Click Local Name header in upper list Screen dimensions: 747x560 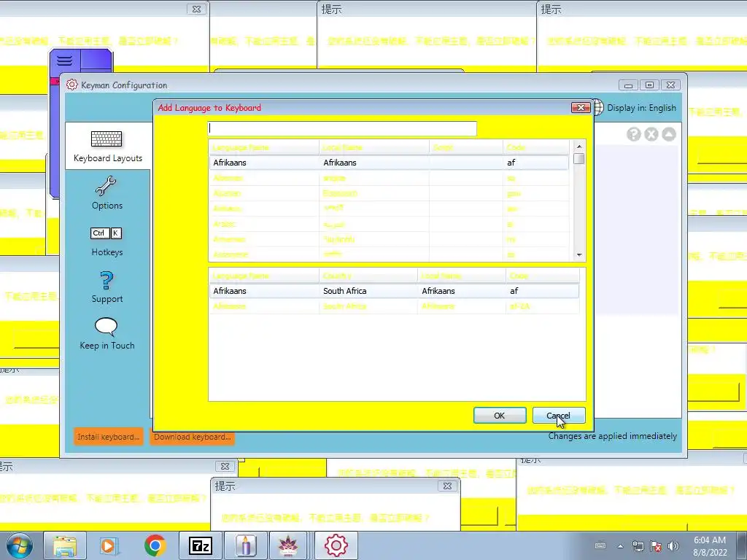[374, 147]
